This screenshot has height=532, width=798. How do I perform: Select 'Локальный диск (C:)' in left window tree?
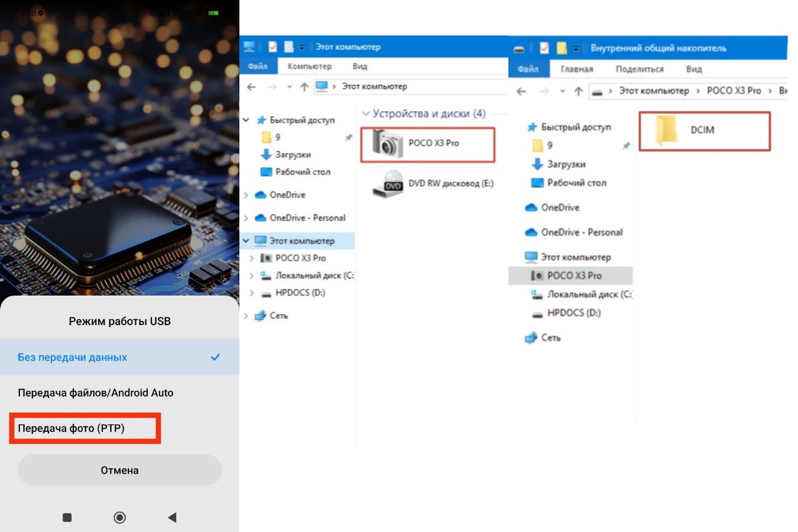(314, 275)
